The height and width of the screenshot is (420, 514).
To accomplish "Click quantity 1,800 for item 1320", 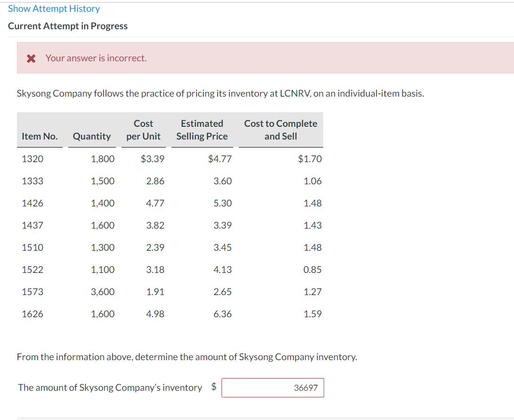I will (103, 159).
